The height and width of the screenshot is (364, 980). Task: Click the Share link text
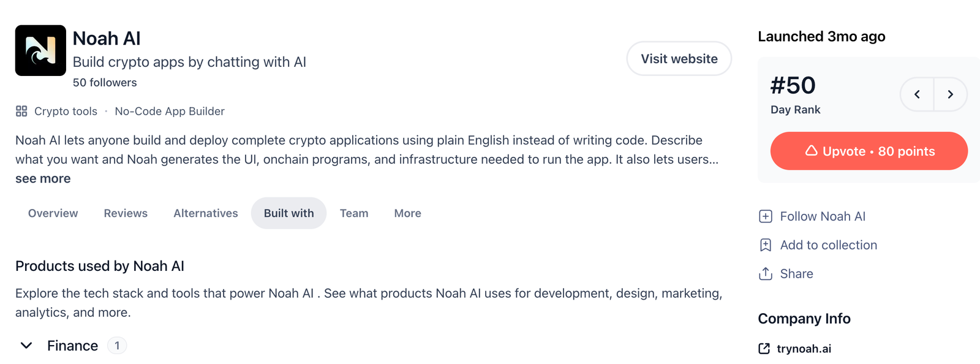click(797, 274)
